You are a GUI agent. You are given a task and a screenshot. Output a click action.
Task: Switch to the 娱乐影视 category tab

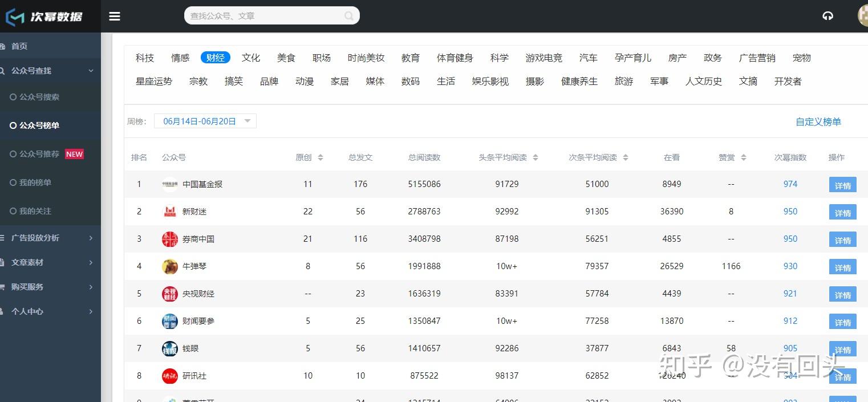click(490, 82)
